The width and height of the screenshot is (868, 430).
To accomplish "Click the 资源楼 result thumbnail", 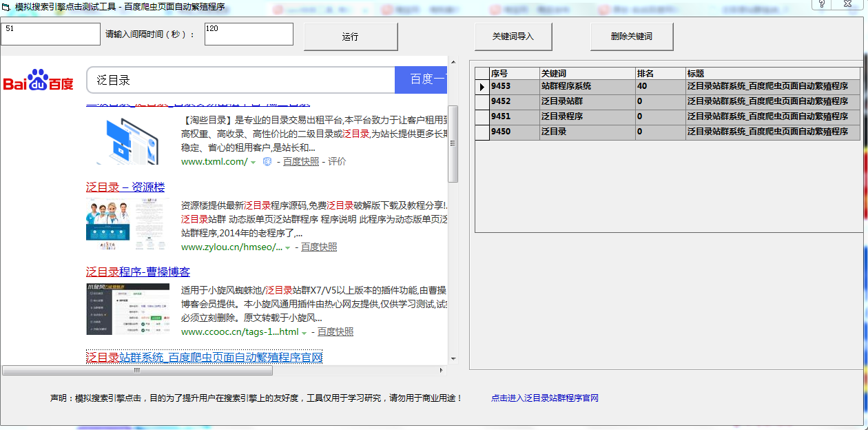I will [127, 225].
